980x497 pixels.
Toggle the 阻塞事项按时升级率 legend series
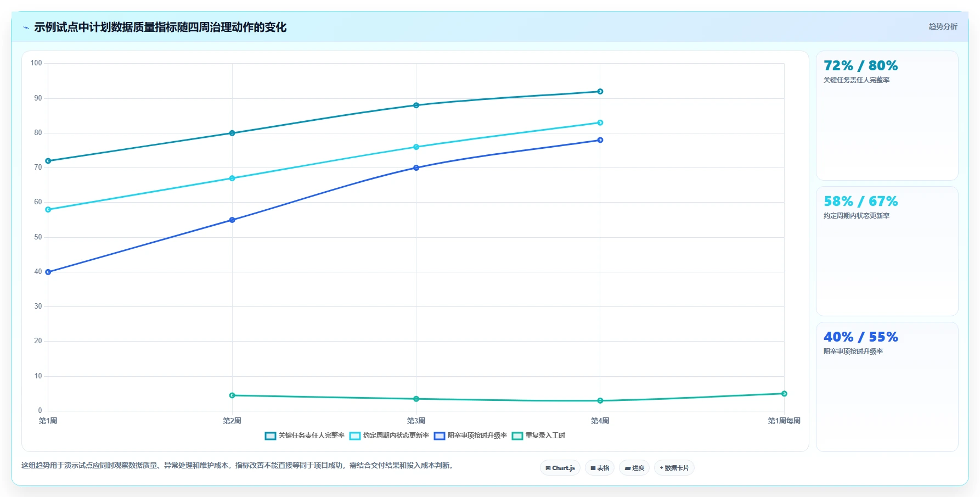tap(470, 435)
